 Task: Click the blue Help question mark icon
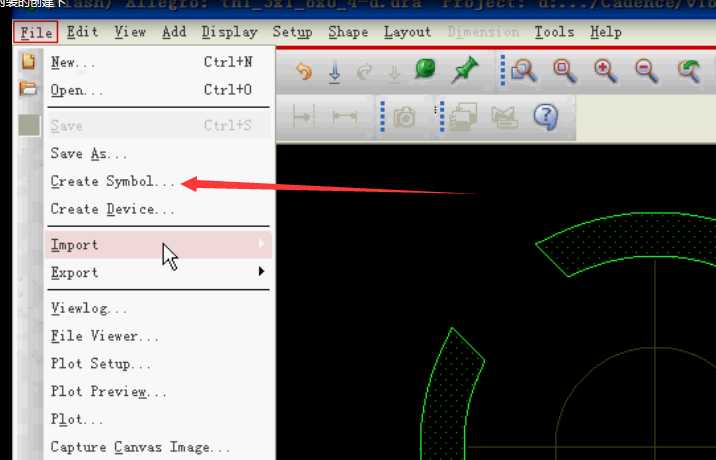pyautogui.click(x=546, y=117)
